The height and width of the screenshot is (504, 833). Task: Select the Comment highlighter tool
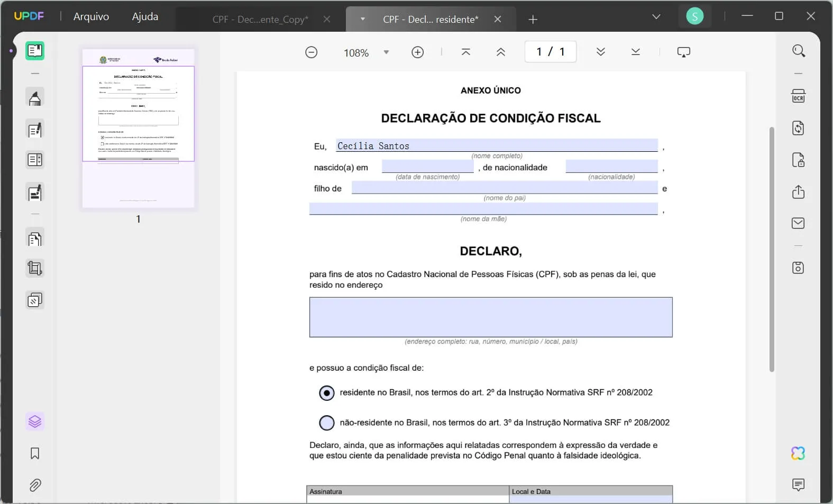click(35, 98)
